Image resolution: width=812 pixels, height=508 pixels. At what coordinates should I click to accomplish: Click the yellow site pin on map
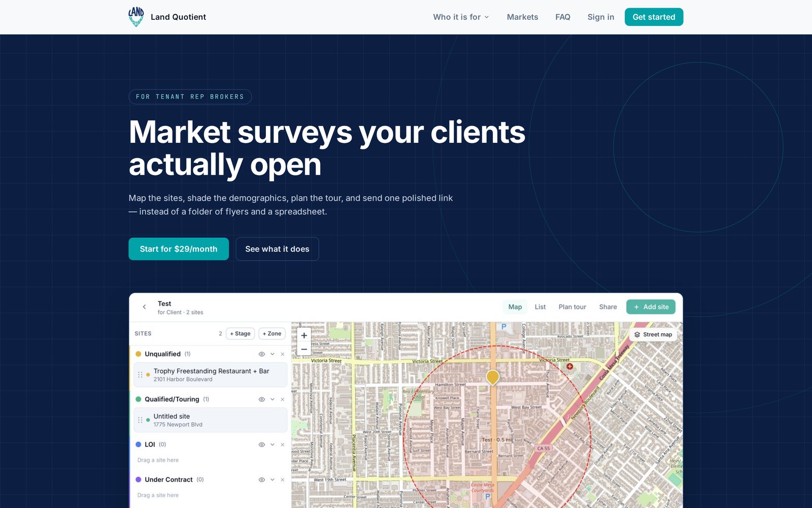[493, 377]
